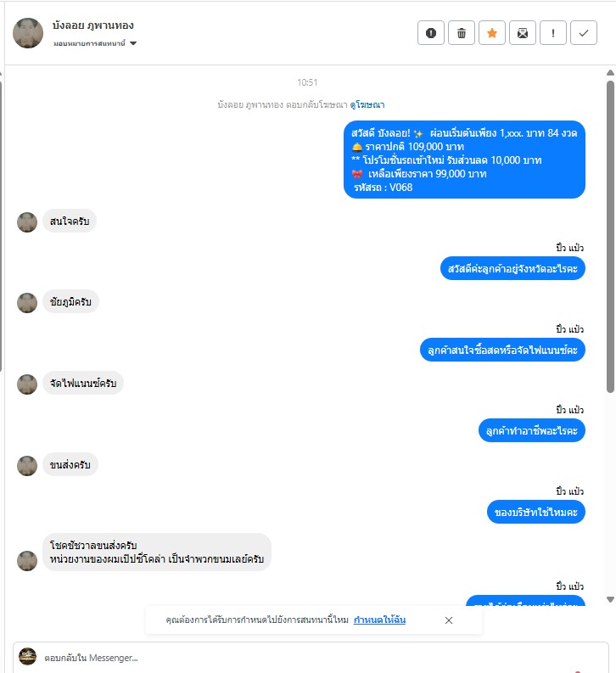Open the conversation assignment dropdown arrow

(x=133, y=43)
